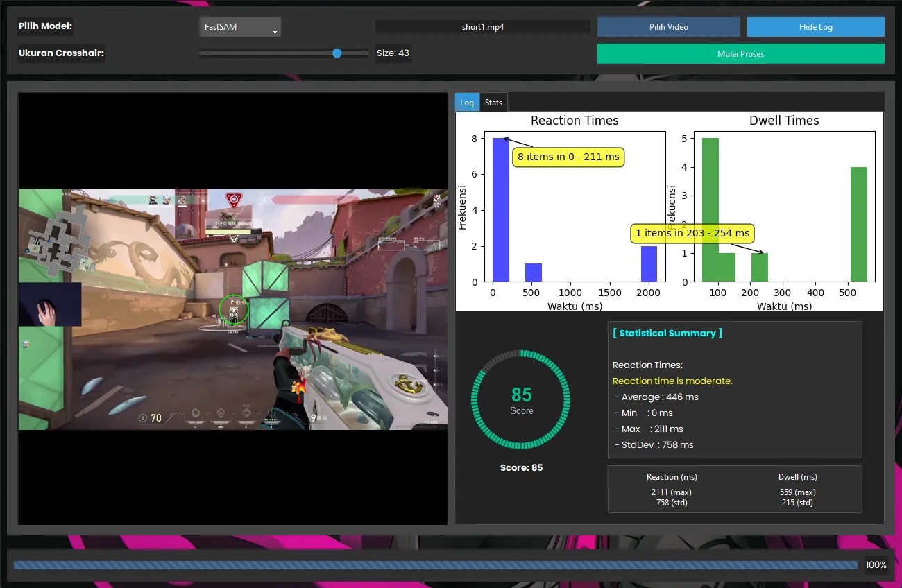Open the FastSAM model dropdown
Image resolution: width=902 pixels, height=588 pixels.
pyautogui.click(x=239, y=28)
